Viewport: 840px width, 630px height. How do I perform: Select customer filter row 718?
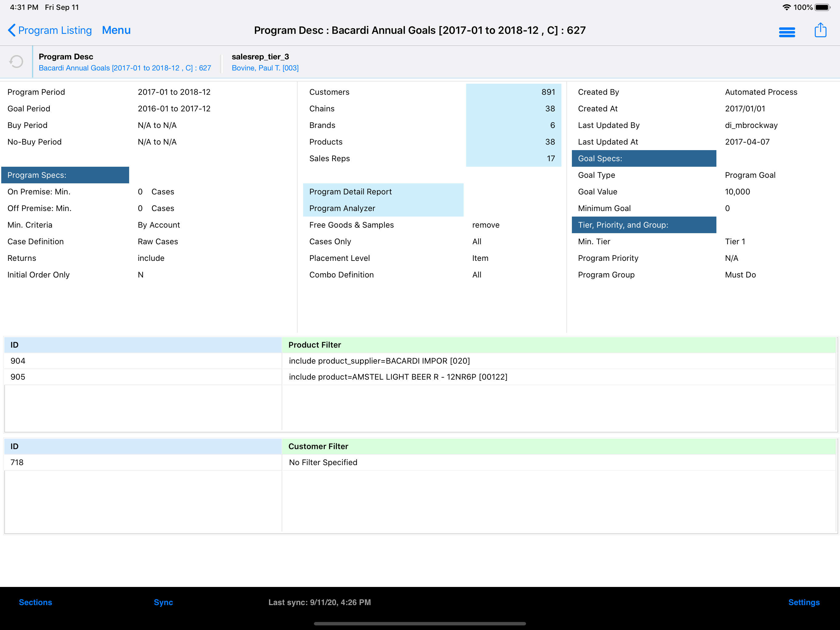pyautogui.click(x=420, y=462)
